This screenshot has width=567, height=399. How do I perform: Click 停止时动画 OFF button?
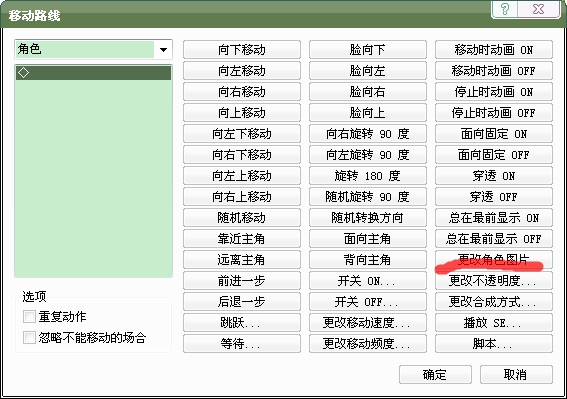tap(494, 113)
